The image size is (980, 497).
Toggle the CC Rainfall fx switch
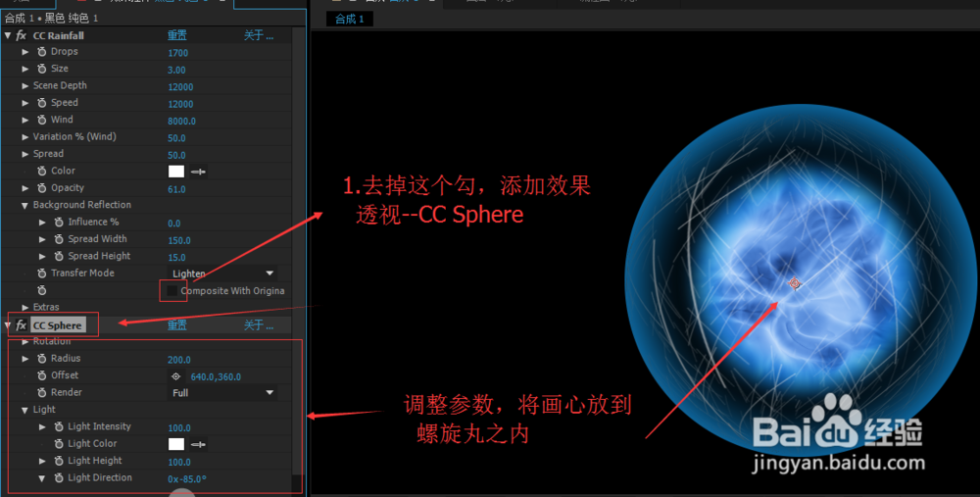coord(22,35)
